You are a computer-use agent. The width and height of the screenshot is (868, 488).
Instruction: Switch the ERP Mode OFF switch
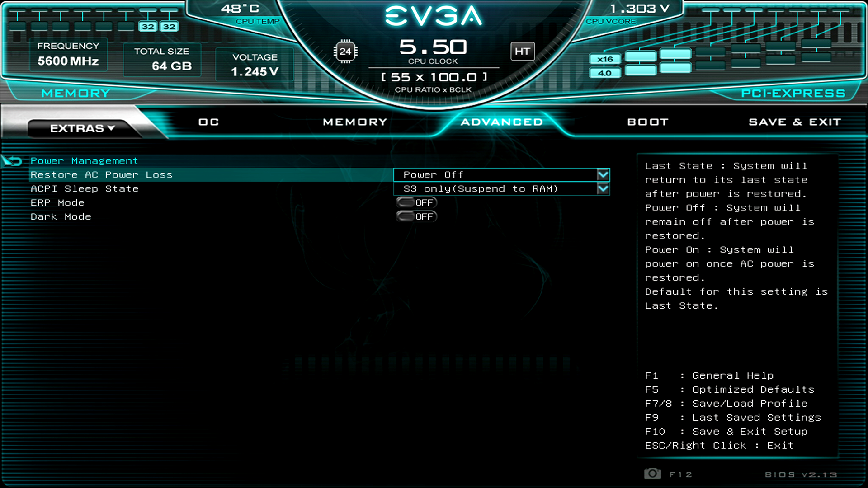(x=416, y=202)
